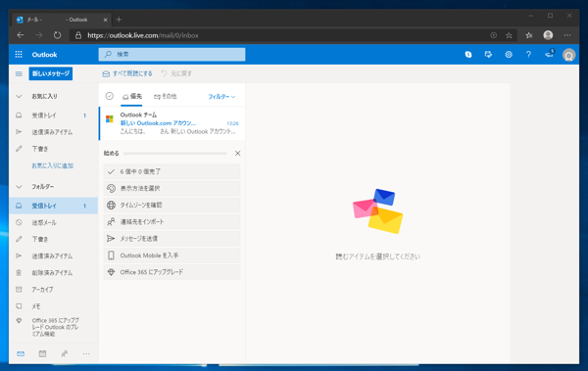Open the アーカイブ archive folder
The width and height of the screenshot is (588, 371).
coord(53,290)
